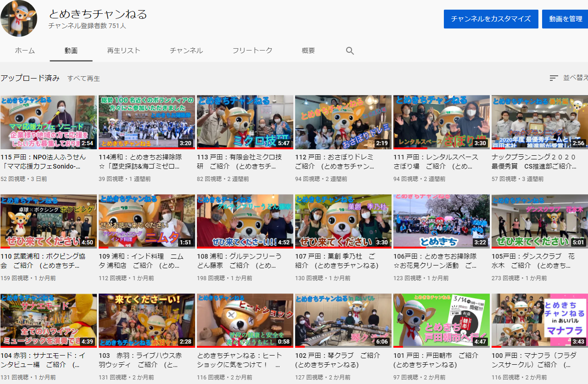Click すべて再生 to play all
This screenshot has height=384, width=588.
(84, 79)
